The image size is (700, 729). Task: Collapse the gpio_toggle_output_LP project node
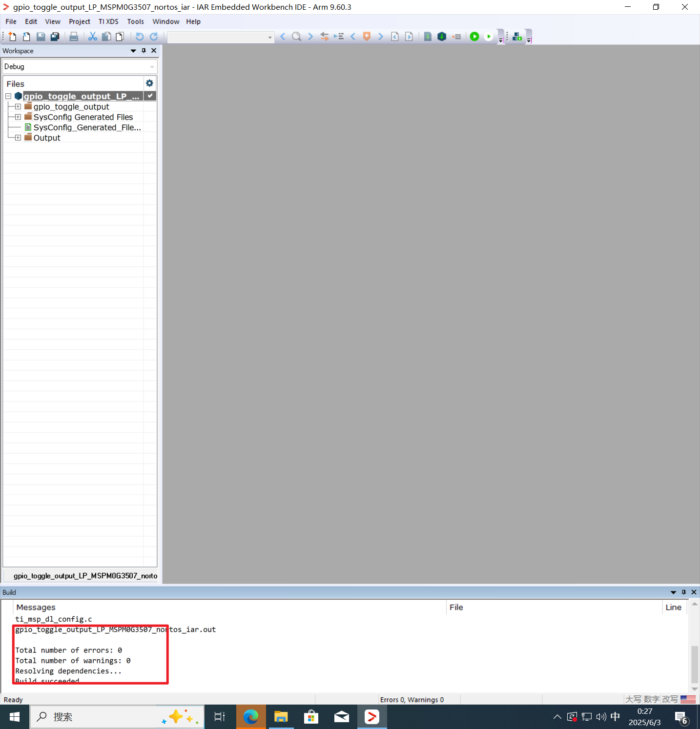coord(8,96)
